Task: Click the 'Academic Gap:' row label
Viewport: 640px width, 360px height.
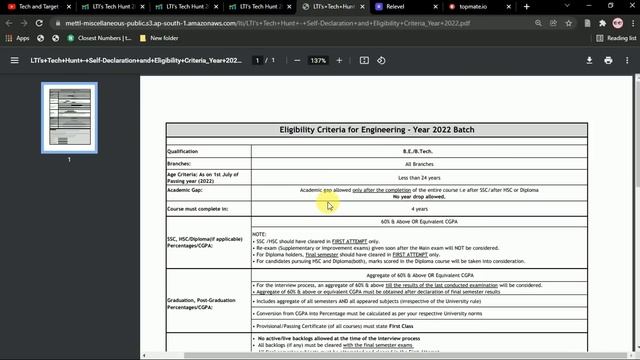Action: click(x=184, y=190)
